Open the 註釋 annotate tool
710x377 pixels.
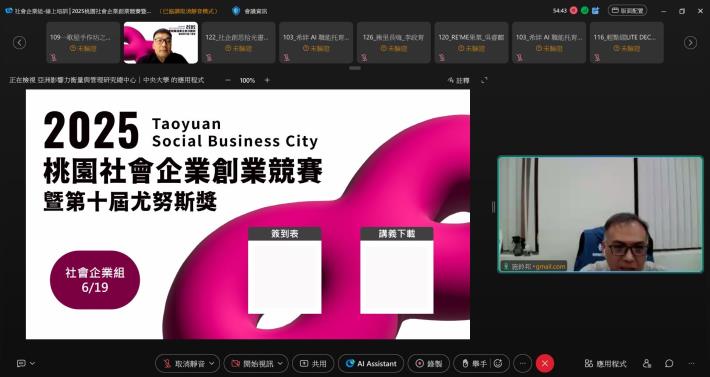click(458, 80)
